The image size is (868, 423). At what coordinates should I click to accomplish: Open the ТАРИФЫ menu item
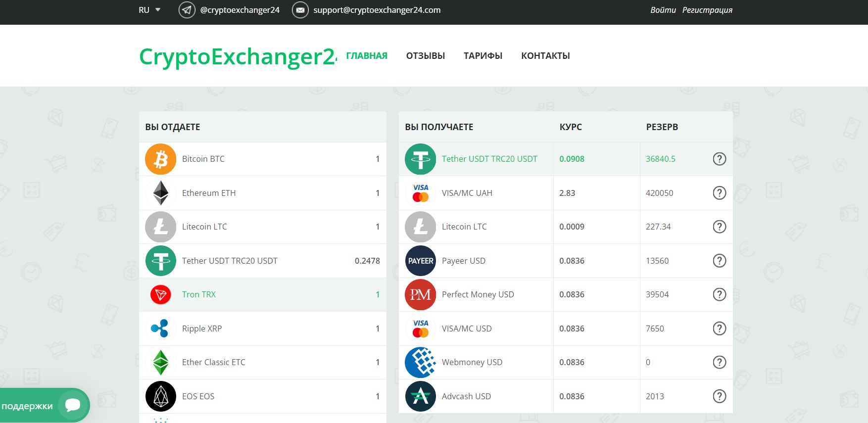pos(483,56)
